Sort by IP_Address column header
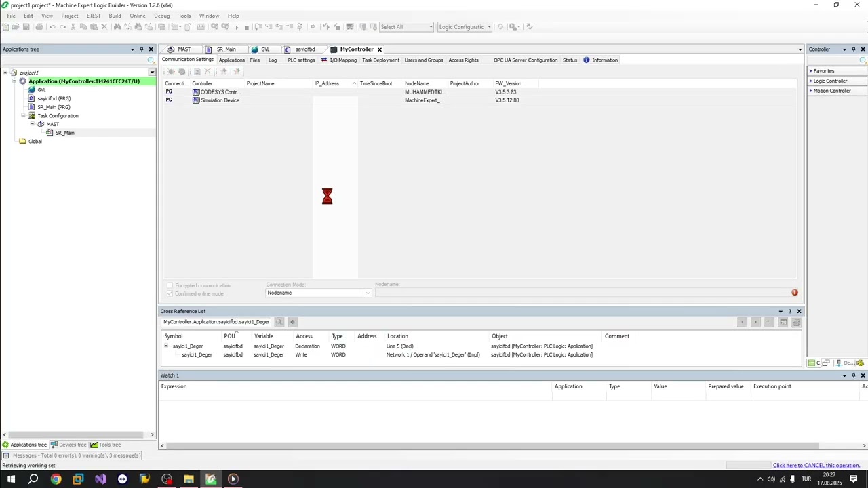 point(335,84)
